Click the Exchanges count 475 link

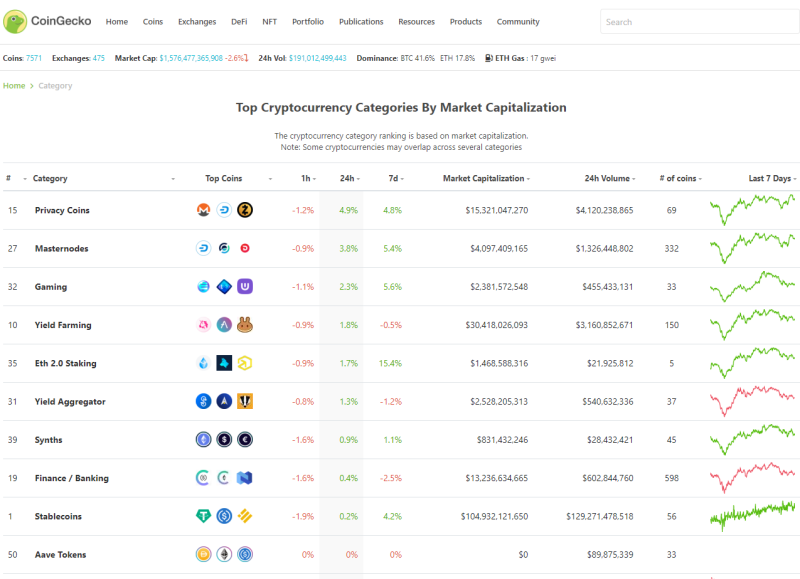(x=98, y=58)
